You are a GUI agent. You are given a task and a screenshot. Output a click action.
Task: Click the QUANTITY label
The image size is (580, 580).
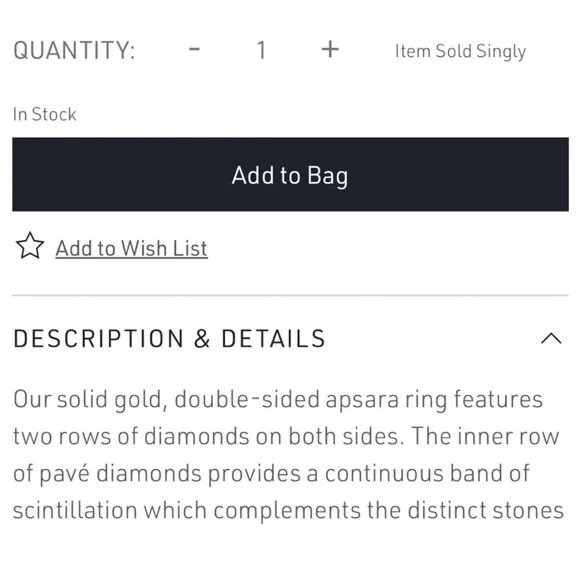pyautogui.click(x=74, y=50)
